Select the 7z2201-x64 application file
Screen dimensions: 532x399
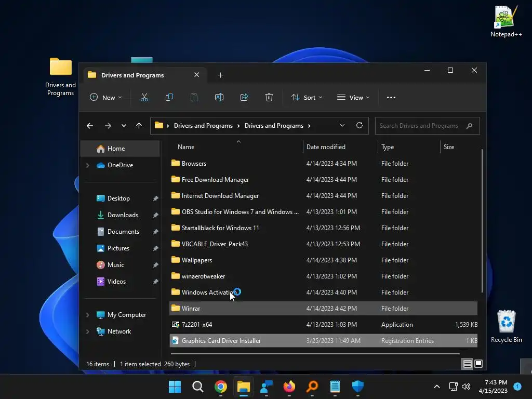[x=323, y=325]
